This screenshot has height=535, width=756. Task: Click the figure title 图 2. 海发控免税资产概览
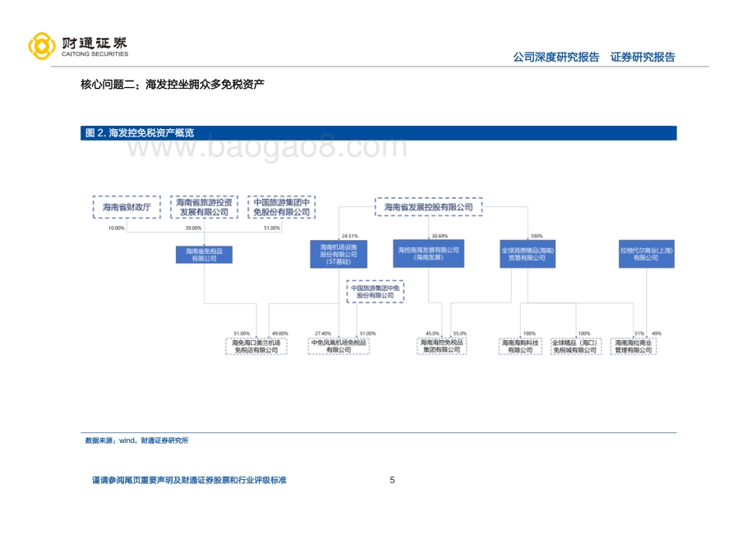point(140,133)
